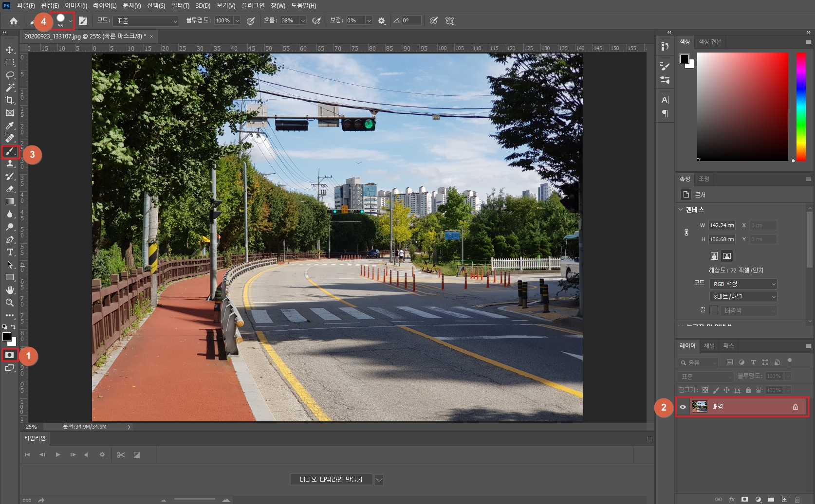Select the Hand tool
The image size is (815, 504).
(x=10, y=290)
